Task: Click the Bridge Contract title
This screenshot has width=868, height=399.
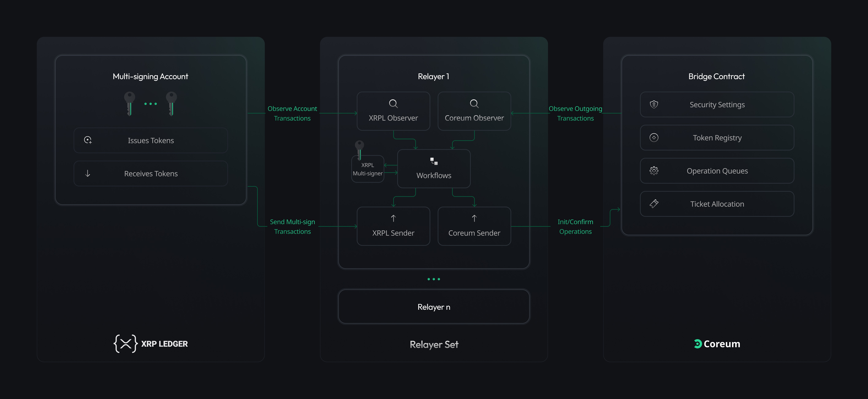Action: 716,77
